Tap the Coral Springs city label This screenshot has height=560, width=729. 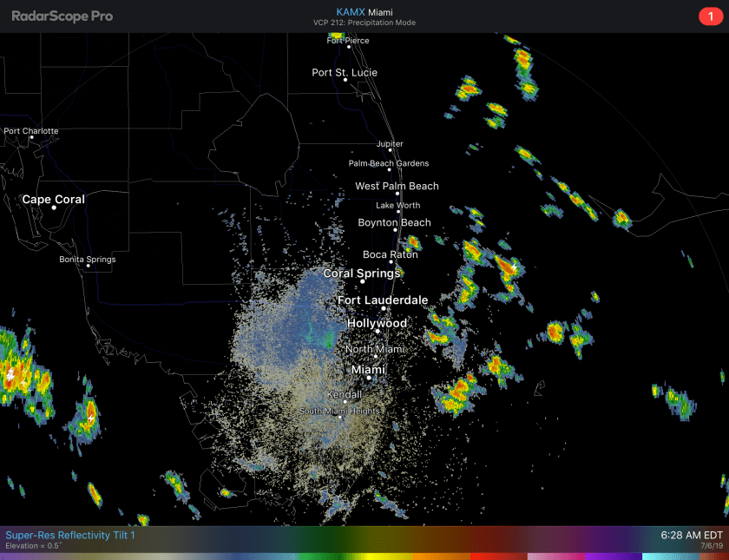pyautogui.click(x=361, y=273)
